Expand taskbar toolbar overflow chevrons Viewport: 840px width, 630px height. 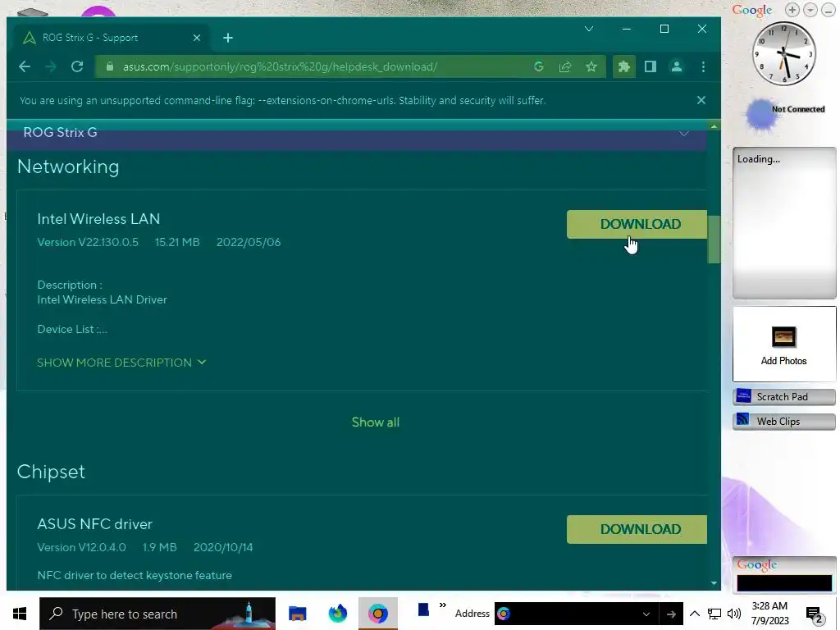click(442, 605)
